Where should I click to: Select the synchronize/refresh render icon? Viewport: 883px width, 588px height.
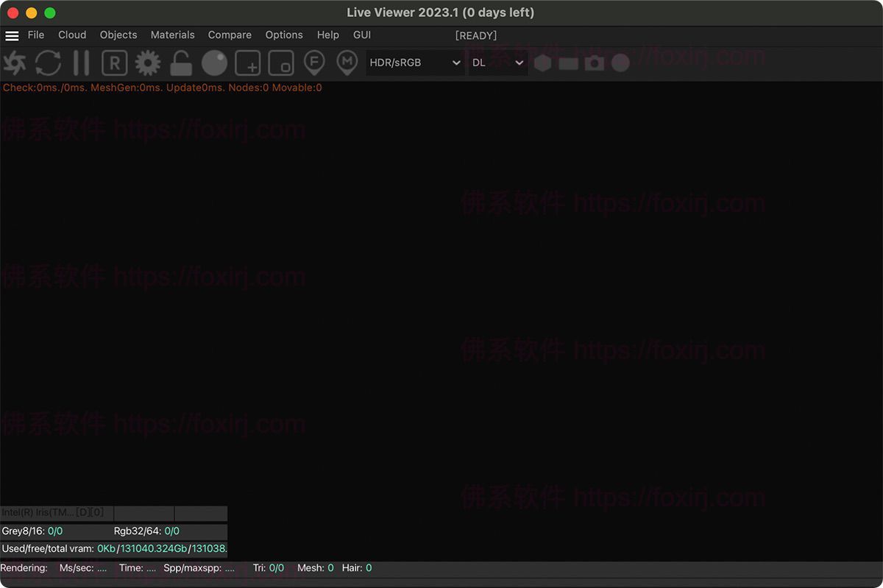[48, 63]
